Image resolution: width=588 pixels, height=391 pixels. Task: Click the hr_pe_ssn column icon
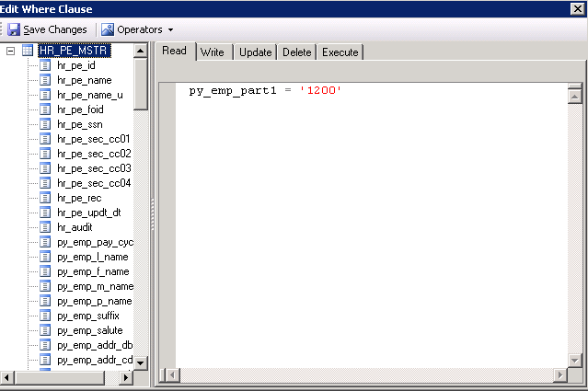46,124
